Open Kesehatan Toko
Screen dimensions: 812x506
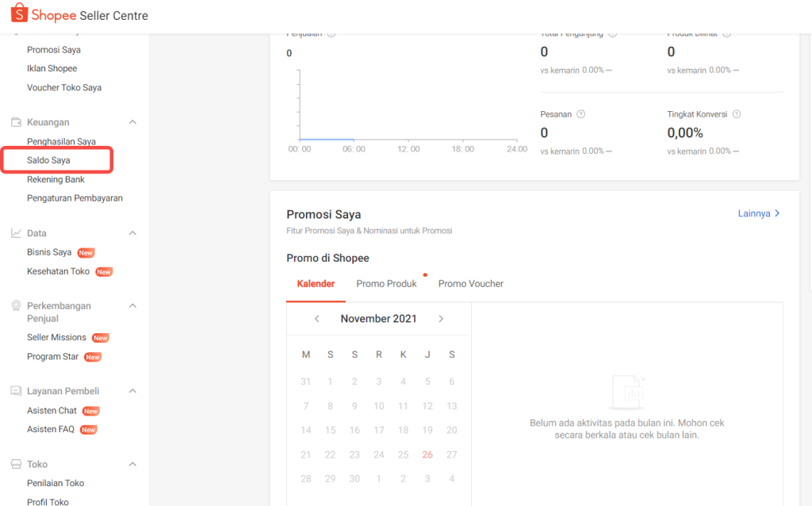(58, 271)
